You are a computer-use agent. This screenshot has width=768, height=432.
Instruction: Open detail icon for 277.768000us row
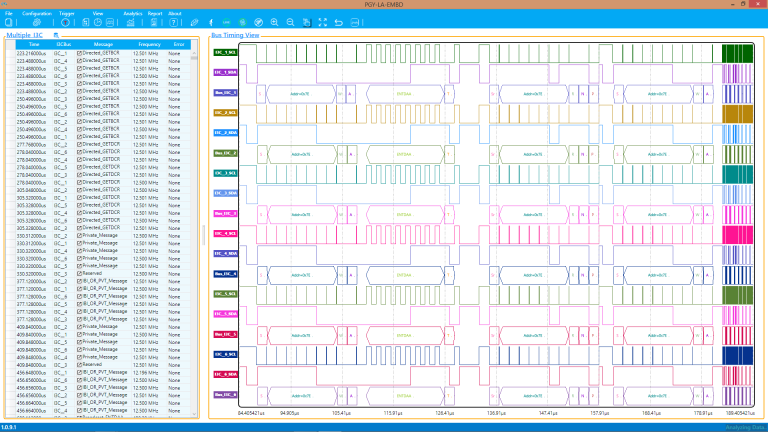(x=79, y=144)
